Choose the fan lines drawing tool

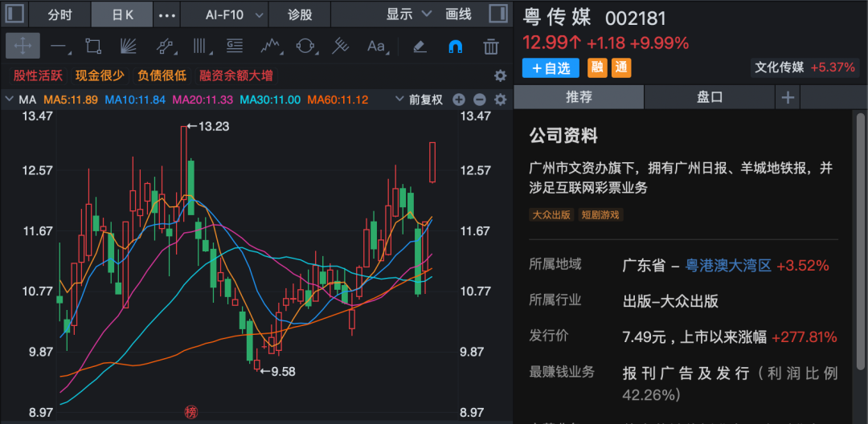coord(129,46)
